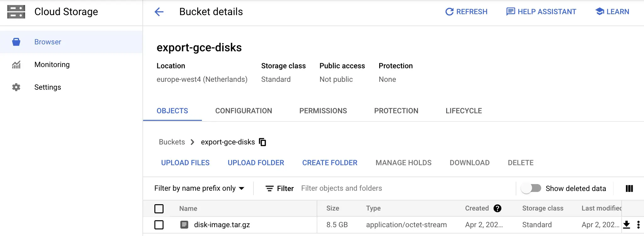644x236 pixels.
Task: Switch to the Objects tab
Action: pos(172,111)
